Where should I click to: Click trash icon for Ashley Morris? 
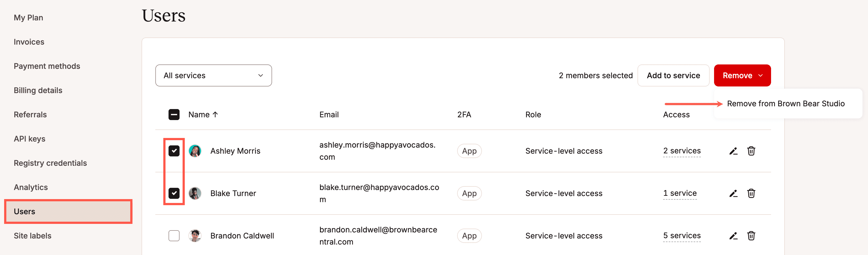751,151
